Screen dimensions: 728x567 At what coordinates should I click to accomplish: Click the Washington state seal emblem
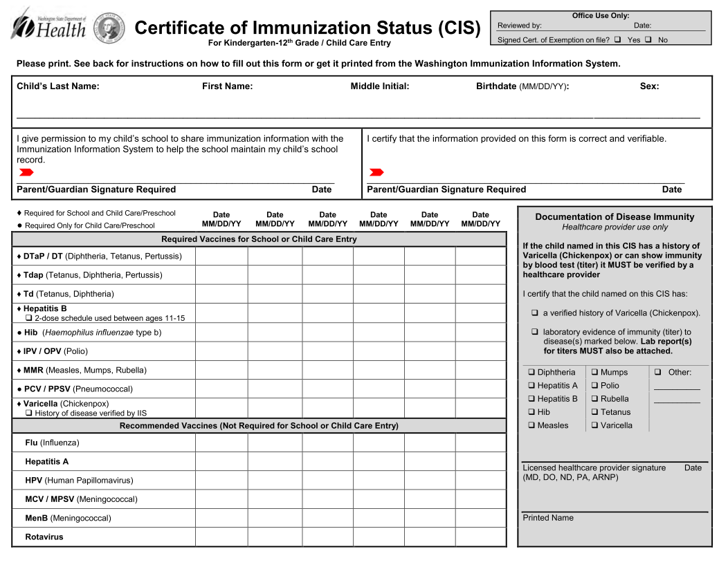coord(109,28)
